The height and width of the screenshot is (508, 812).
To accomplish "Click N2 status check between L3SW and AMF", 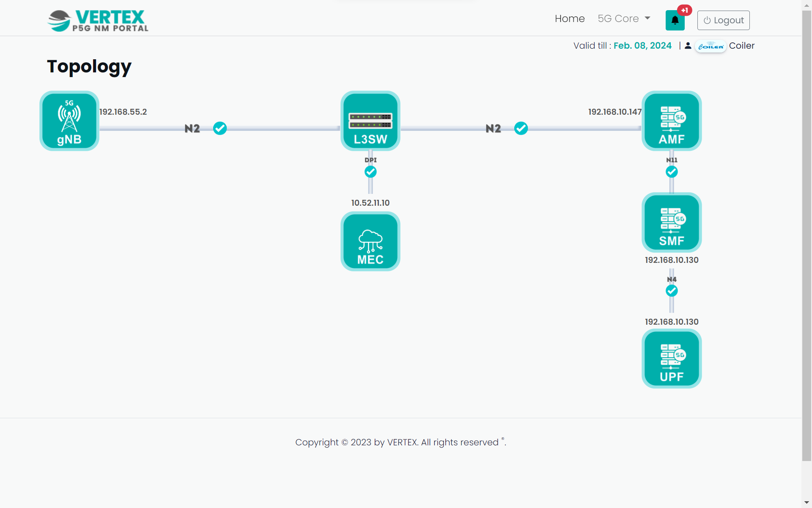I will [x=521, y=128].
